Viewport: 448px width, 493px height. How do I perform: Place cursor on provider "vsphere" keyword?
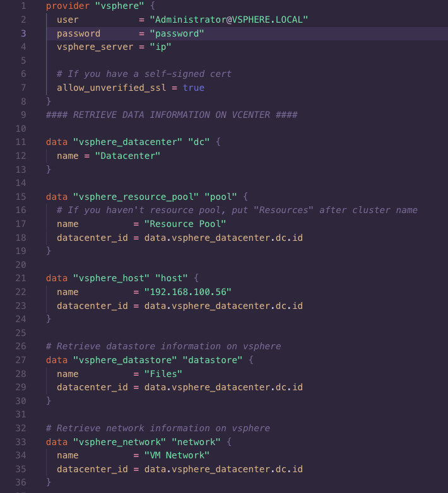tap(68, 6)
